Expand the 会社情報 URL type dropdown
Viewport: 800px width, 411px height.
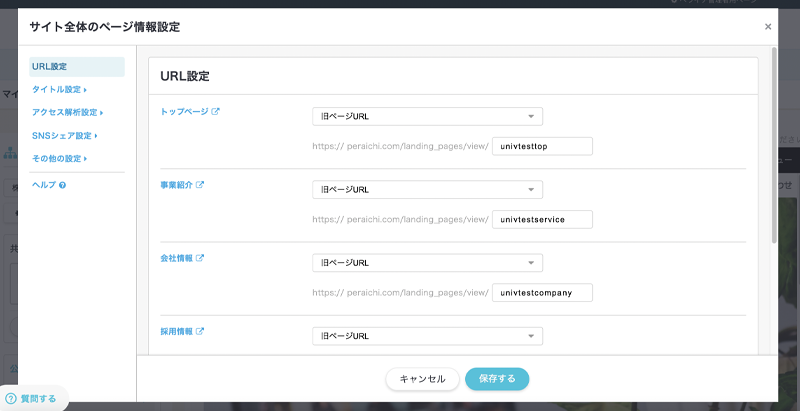coord(427,263)
